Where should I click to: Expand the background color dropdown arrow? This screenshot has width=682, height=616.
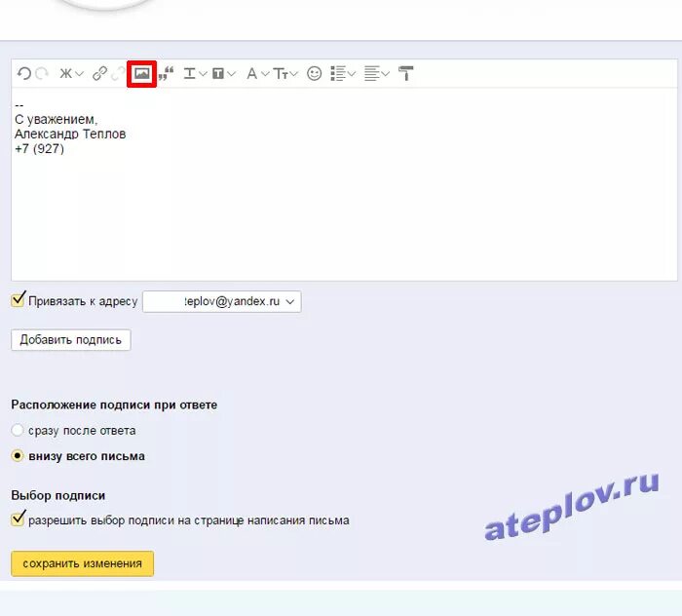232,74
